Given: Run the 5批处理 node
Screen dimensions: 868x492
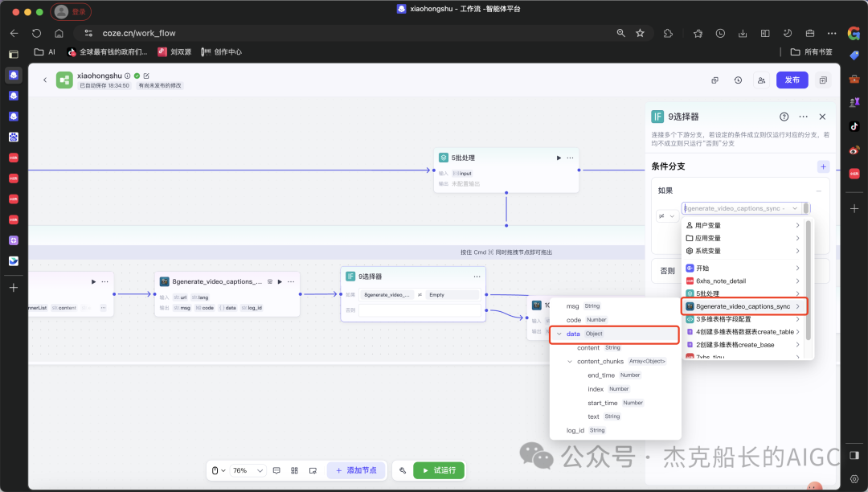Looking at the screenshot, I should point(559,158).
